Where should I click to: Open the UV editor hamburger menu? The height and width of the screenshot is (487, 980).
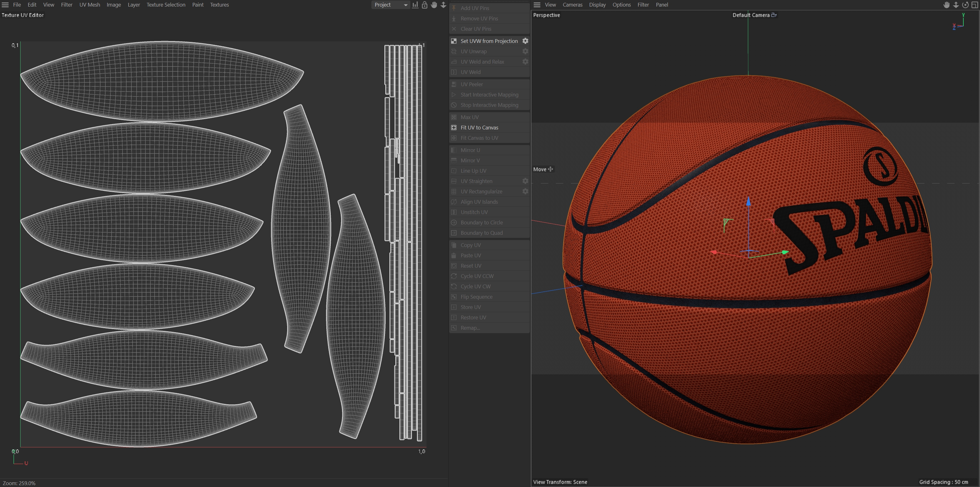(x=5, y=5)
